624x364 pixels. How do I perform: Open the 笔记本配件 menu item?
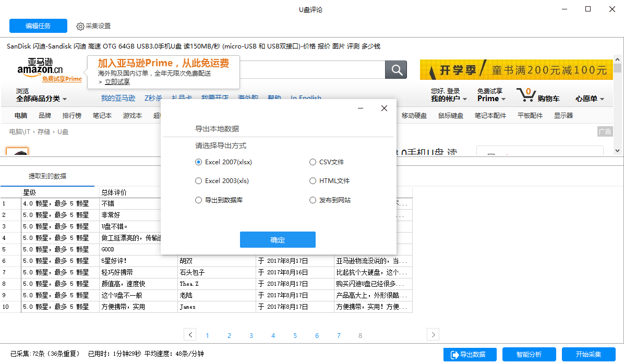click(x=490, y=116)
